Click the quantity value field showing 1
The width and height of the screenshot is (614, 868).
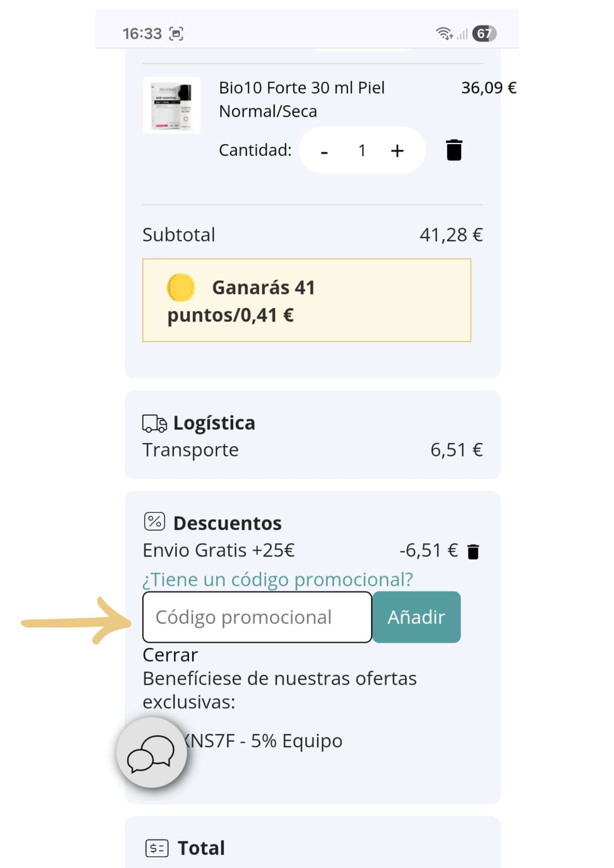pos(362,151)
